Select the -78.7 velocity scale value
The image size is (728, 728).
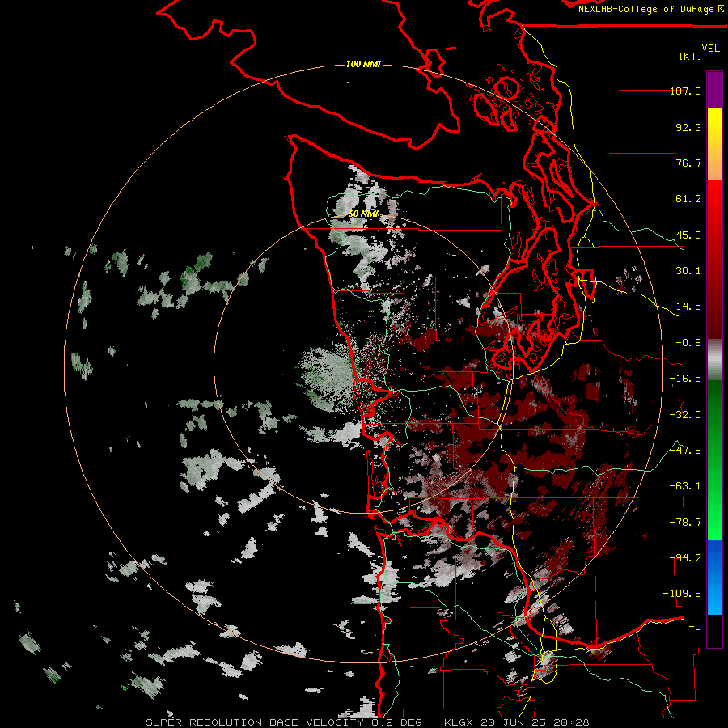pyautogui.click(x=685, y=523)
